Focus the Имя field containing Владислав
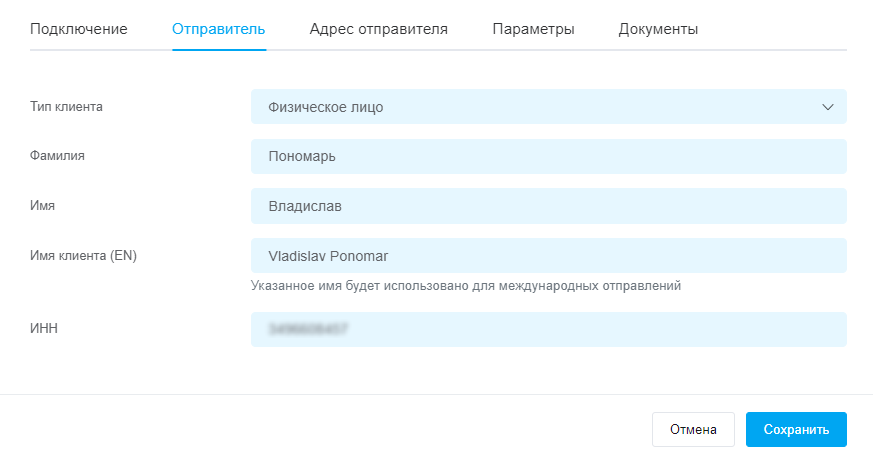The width and height of the screenshot is (873, 453). tap(549, 206)
